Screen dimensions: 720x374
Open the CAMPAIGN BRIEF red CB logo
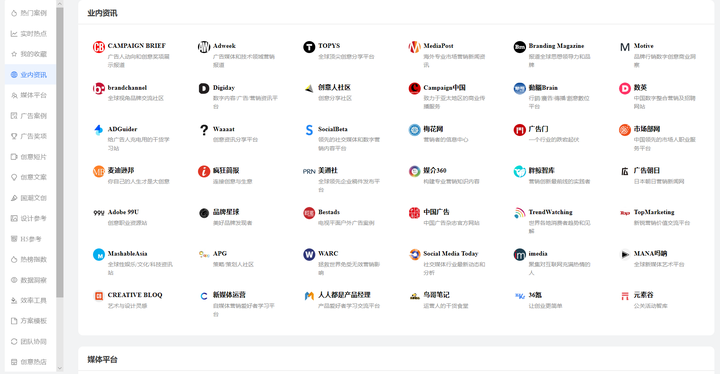[99, 47]
